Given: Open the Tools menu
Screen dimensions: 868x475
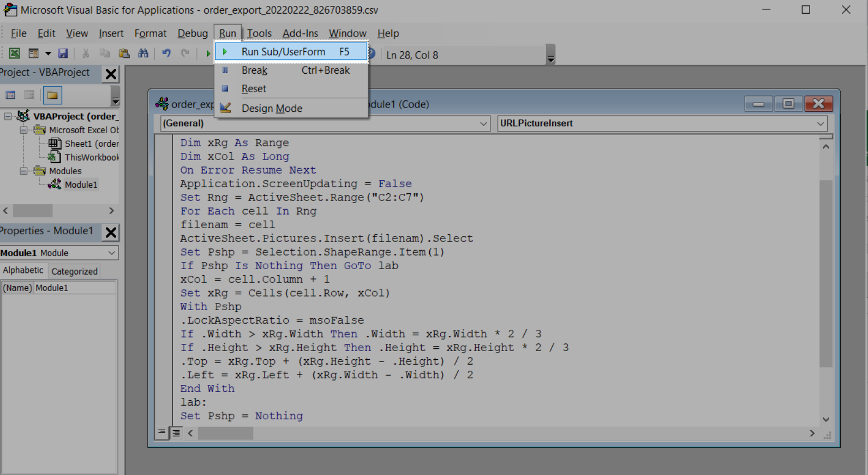Looking at the screenshot, I should (x=259, y=33).
